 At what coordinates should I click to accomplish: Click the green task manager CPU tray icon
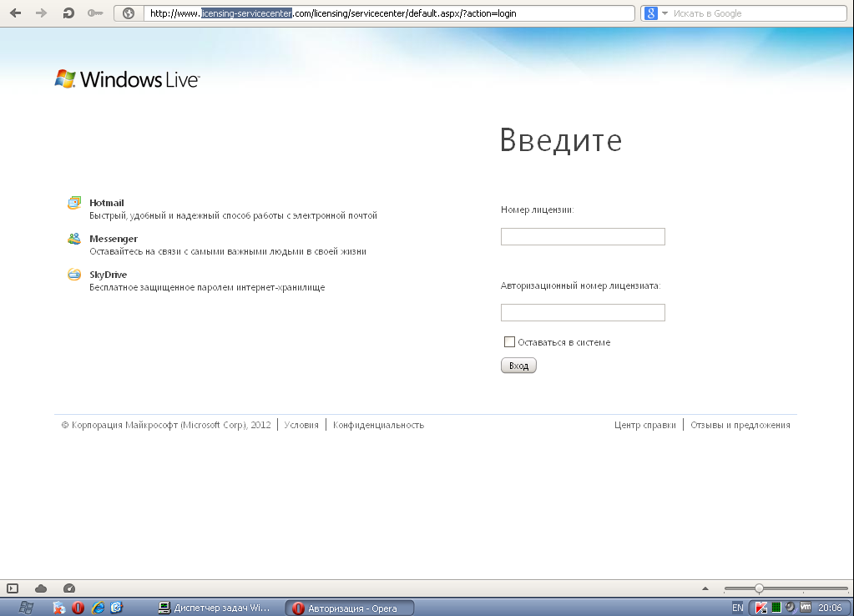(776, 608)
